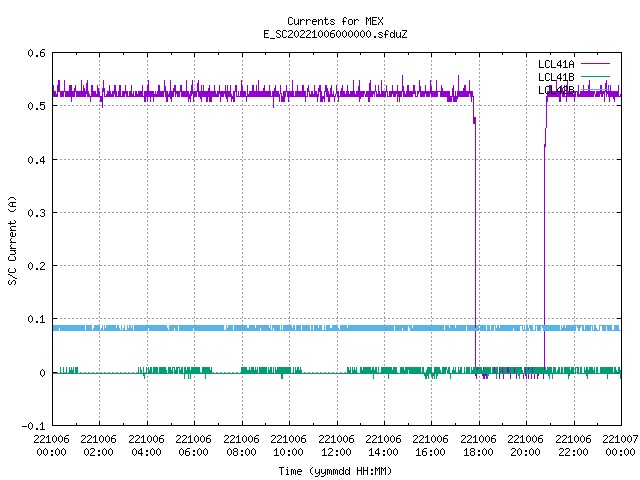Viewport: 640px width, 480px height.
Task: Click the x-axis tick 221006 14:00
Action: point(384,445)
